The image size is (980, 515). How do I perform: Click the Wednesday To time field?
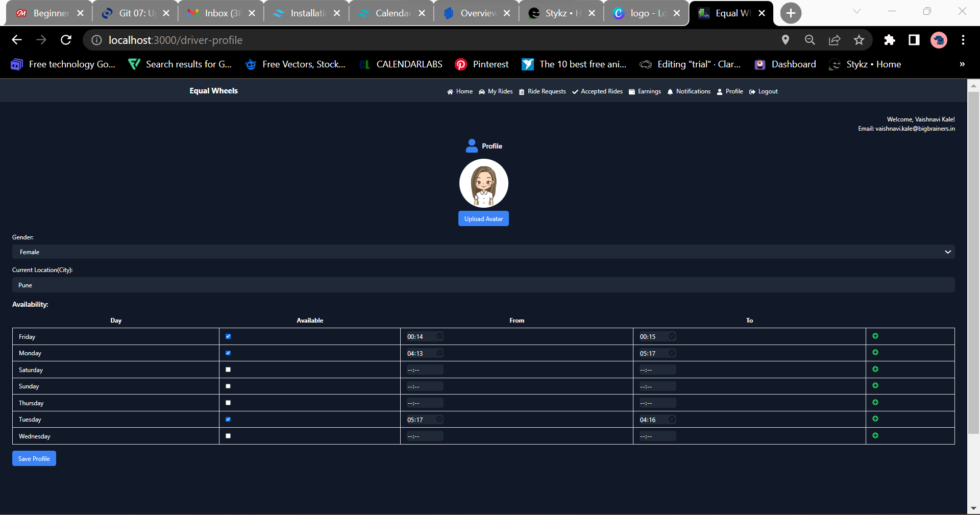657,436
